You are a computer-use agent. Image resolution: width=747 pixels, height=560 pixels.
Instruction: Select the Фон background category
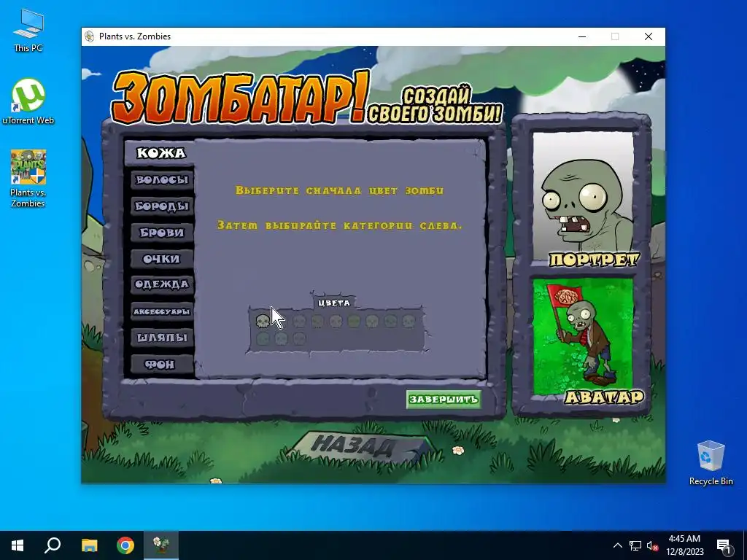[x=162, y=365]
